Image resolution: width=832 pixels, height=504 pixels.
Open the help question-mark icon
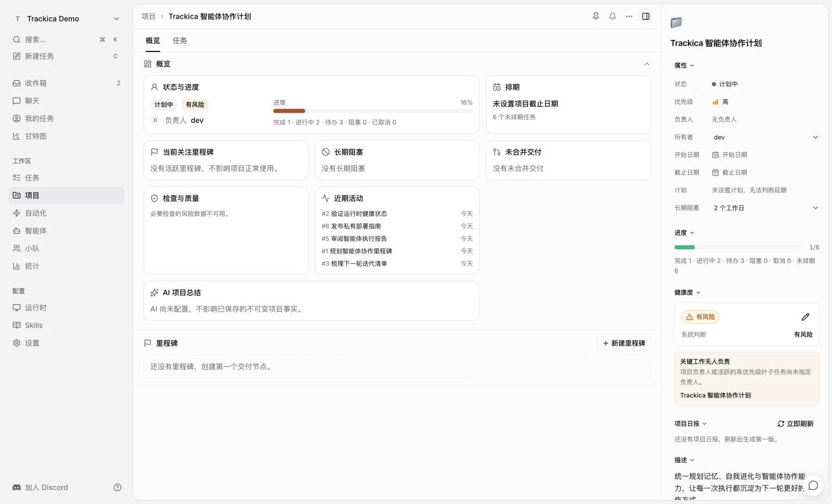(x=118, y=487)
